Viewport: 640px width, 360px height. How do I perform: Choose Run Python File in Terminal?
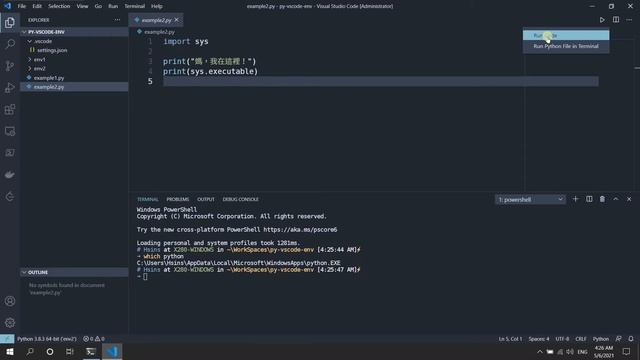566,46
